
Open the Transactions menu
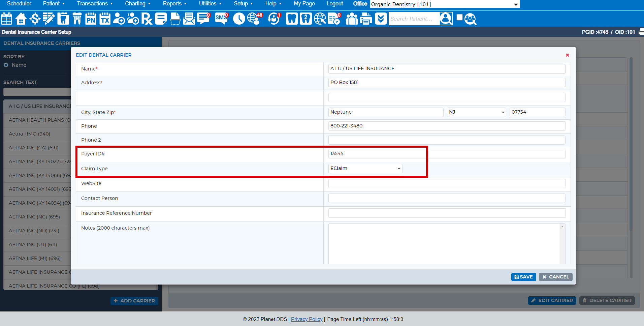[95, 4]
